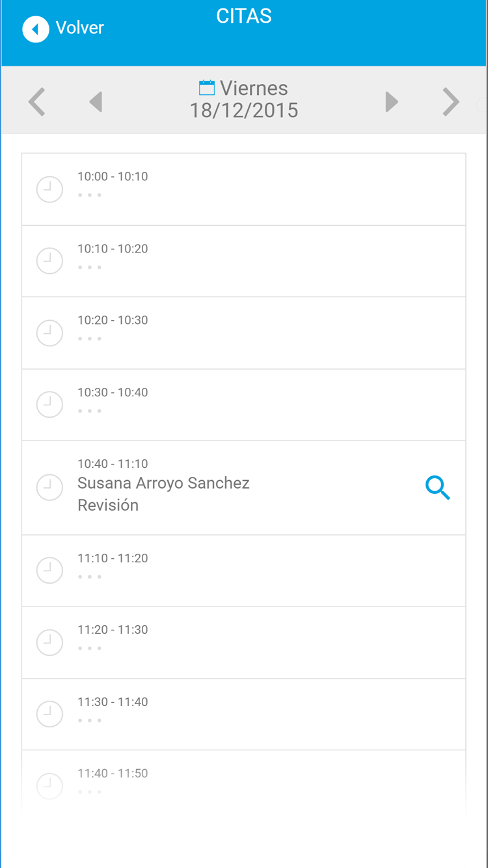This screenshot has height=868, width=488.
Task: Click clock icon for 10:40 - 11:10 appointment
Action: 49,487
